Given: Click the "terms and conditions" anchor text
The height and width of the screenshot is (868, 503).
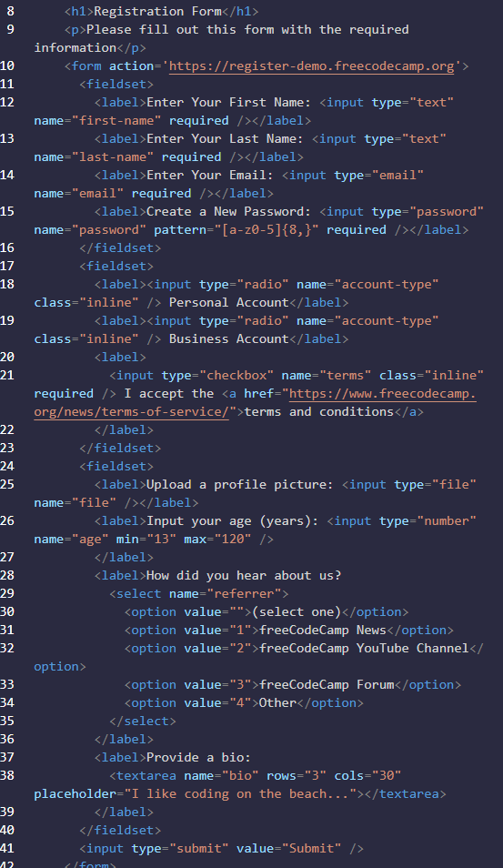Looking at the screenshot, I should [x=318, y=412].
